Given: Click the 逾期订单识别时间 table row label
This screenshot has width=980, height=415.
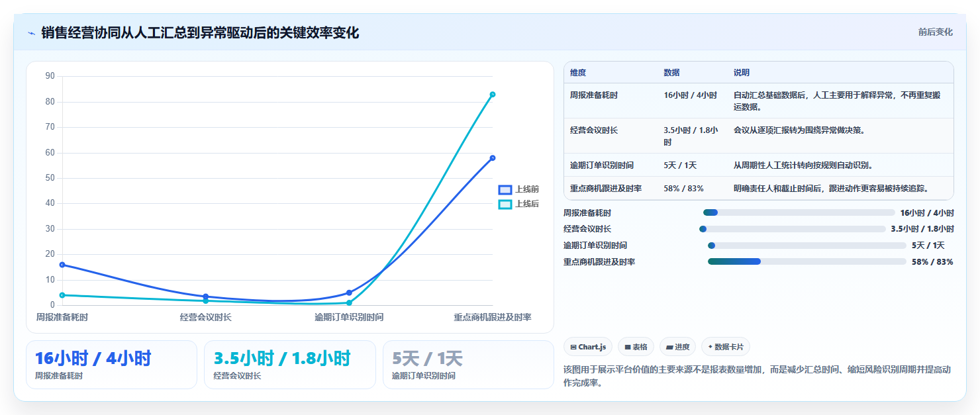Looking at the screenshot, I should click(x=602, y=165).
